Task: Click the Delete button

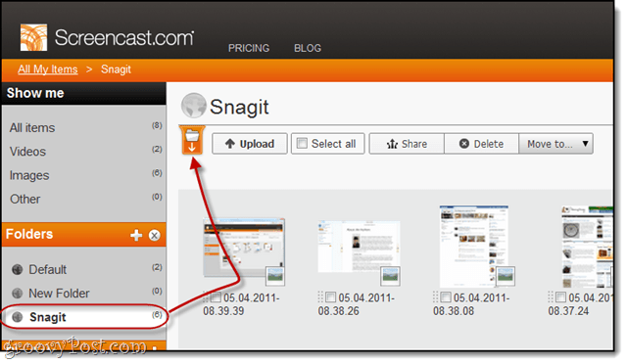Action: coord(481,144)
